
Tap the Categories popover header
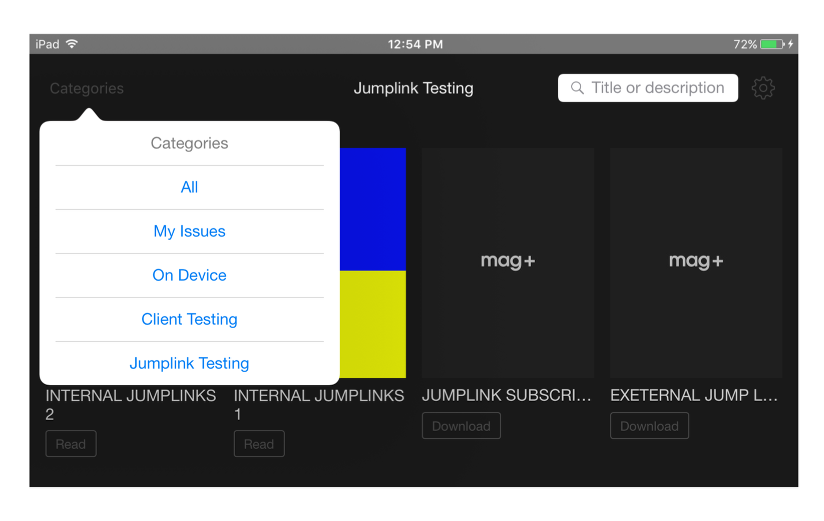point(189,143)
